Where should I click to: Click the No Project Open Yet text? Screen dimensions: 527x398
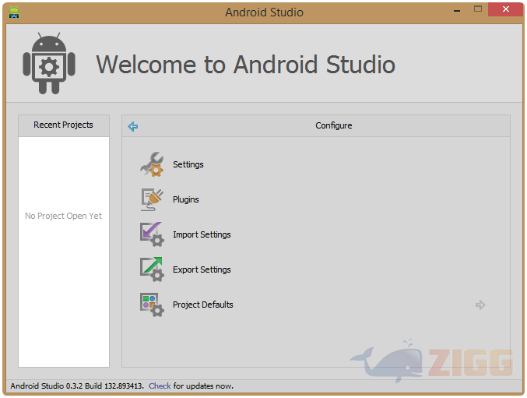[x=64, y=216]
